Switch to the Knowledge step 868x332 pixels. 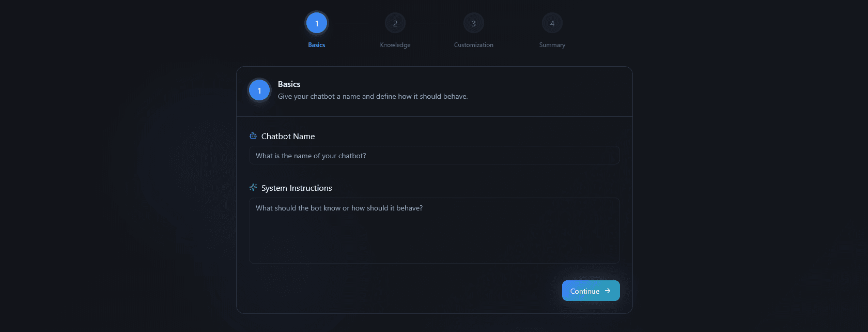click(395, 44)
